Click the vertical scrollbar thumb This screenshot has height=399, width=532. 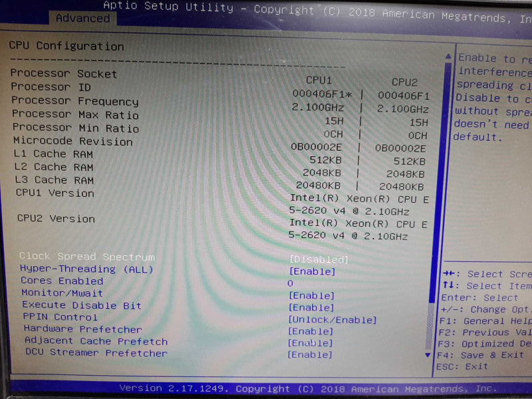coord(440,184)
